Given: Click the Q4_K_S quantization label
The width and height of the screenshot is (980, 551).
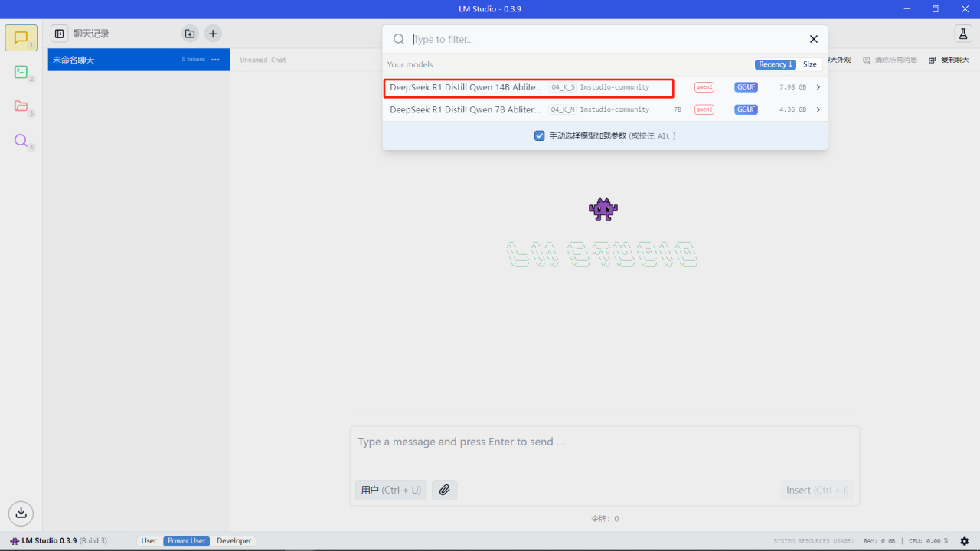Looking at the screenshot, I should pyautogui.click(x=563, y=87).
